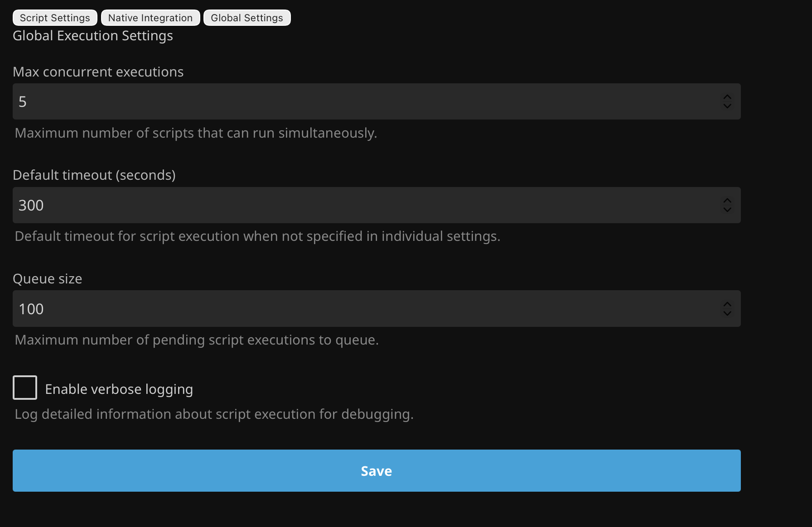Click the "Queue size" label
812x527 pixels.
coord(48,279)
